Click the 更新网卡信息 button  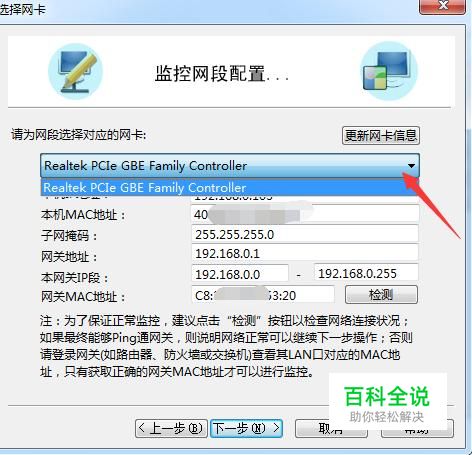tap(381, 135)
